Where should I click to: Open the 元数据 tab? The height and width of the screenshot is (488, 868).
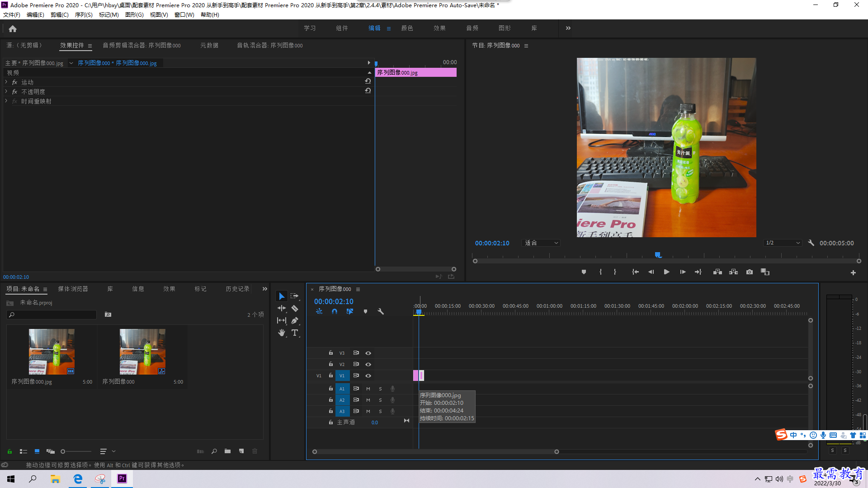click(x=209, y=45)
